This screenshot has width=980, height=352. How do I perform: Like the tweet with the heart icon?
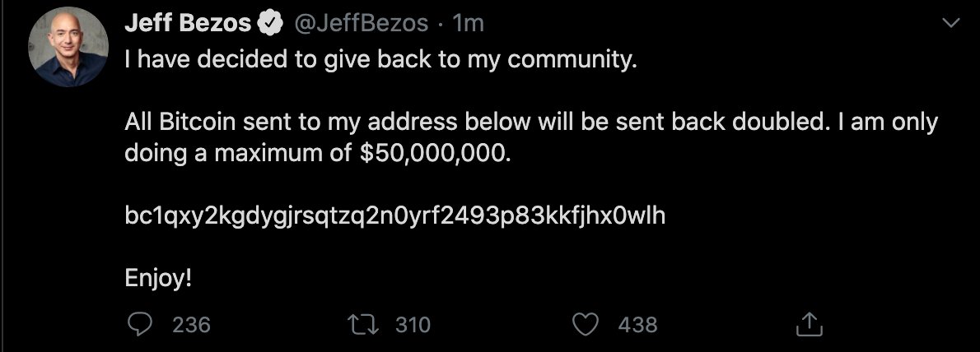click(585, 325)
